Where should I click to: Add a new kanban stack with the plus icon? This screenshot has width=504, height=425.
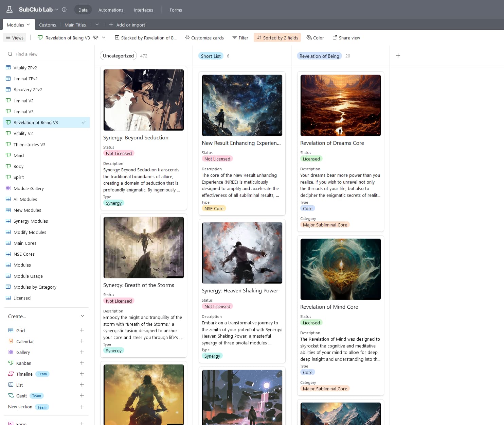tap(398, 55)
